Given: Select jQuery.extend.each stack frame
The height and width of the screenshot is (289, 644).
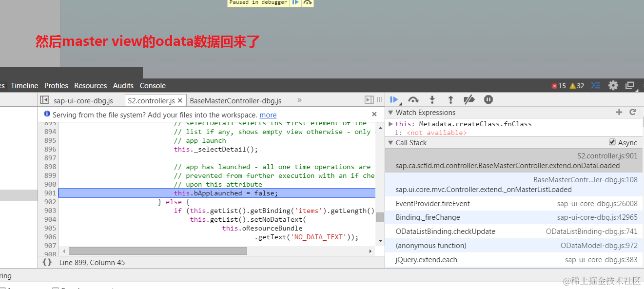Looking at the screenshot, I should (x=514, y=260).
